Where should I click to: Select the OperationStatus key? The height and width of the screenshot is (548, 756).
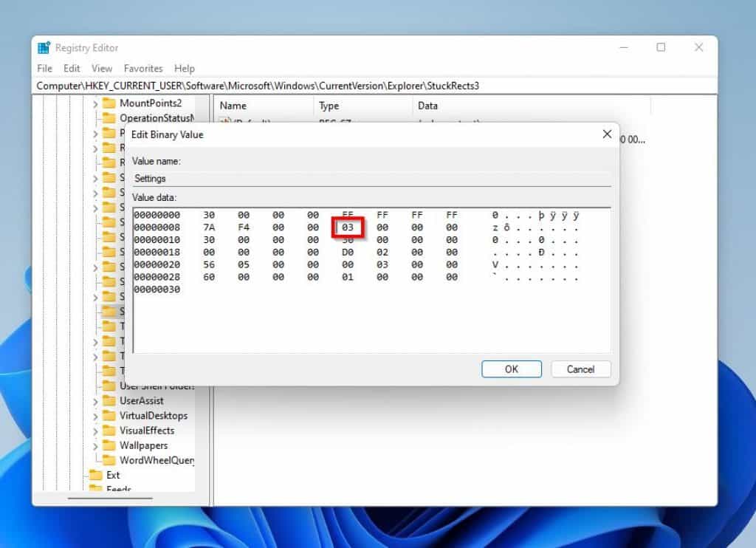point(157,118)
